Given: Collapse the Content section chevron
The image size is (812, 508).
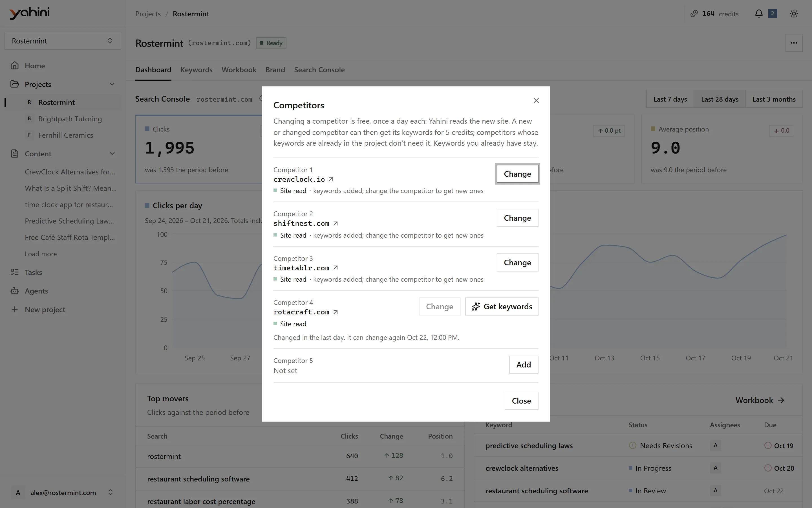Looking at the screenshot, I should click(112, 154).
